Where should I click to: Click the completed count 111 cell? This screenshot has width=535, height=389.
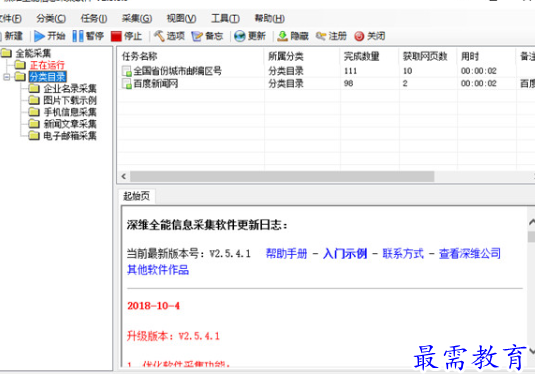[x=350, y=71]
